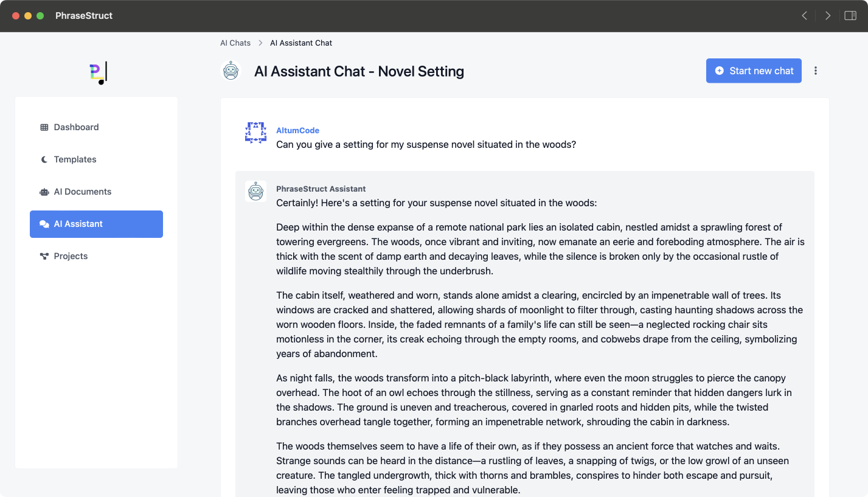Viewport: 868px width, 497px height.
Task: Open the Templates menu item
Action: [75, 159]
